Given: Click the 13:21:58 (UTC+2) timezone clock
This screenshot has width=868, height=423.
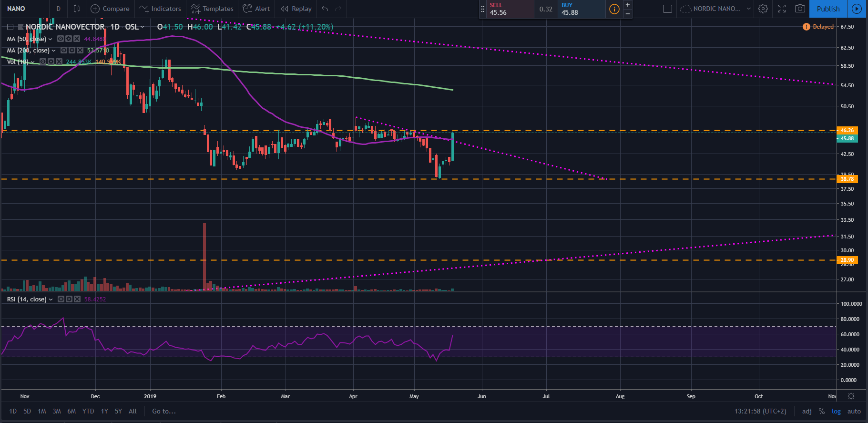Looking at the screenshot, I should pos(760,411).
